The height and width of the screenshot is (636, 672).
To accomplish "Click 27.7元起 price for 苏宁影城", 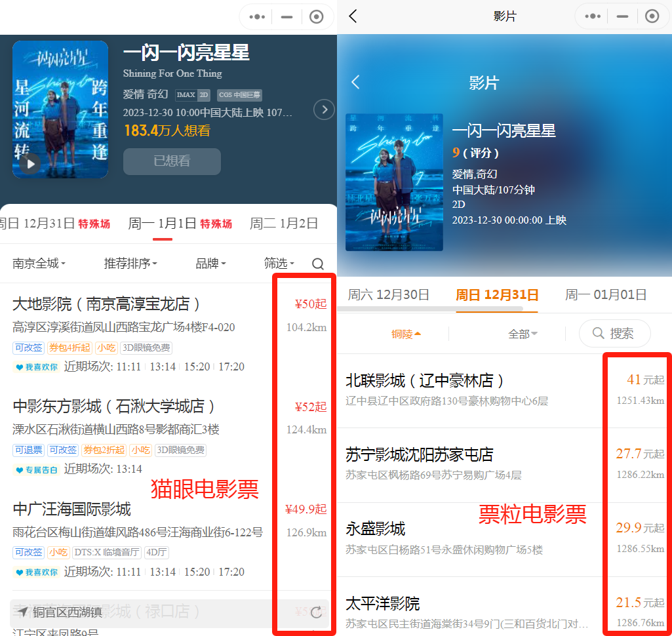I will click(x=641, y=454).
